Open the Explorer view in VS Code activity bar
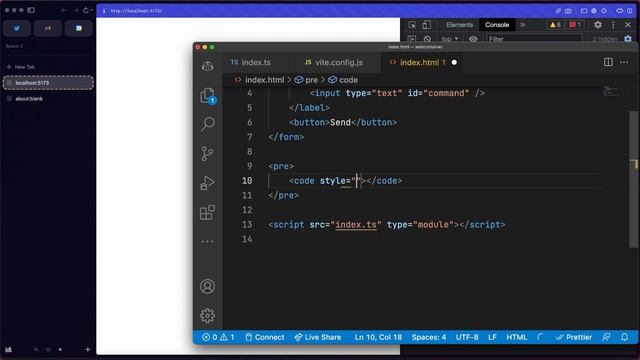Image resolution: width=640 pixels, height=360 pixels. pos(207,96)
